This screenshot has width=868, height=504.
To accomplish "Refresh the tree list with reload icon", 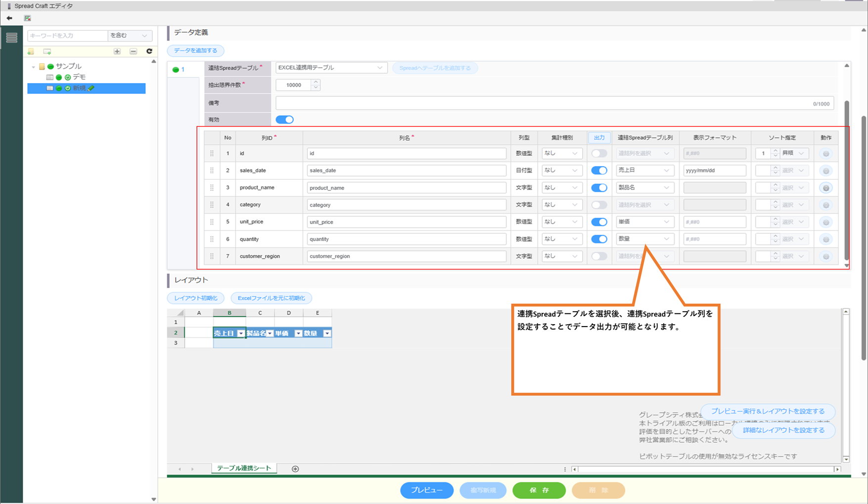I will click(x=149, y=51).
